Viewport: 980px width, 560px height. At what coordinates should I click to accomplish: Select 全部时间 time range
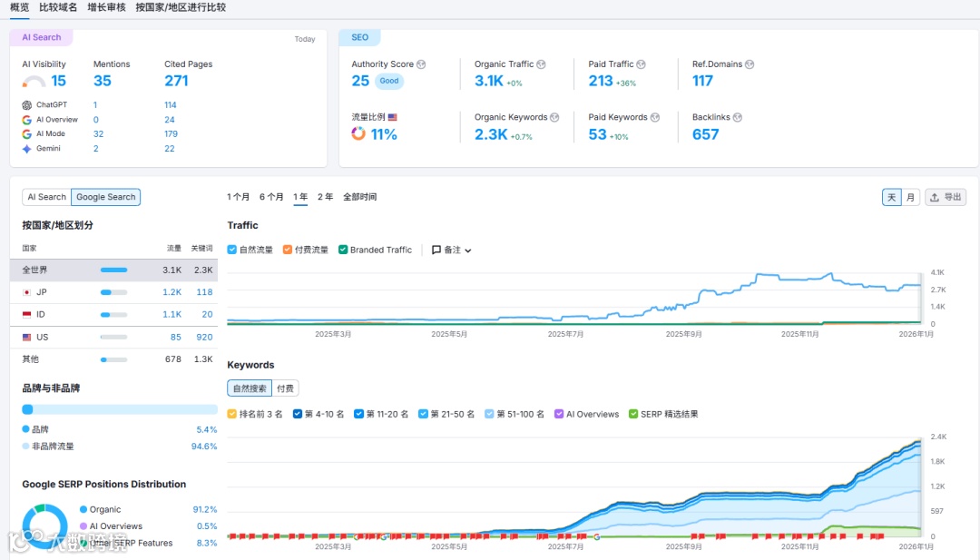click(x=360, y=197)
